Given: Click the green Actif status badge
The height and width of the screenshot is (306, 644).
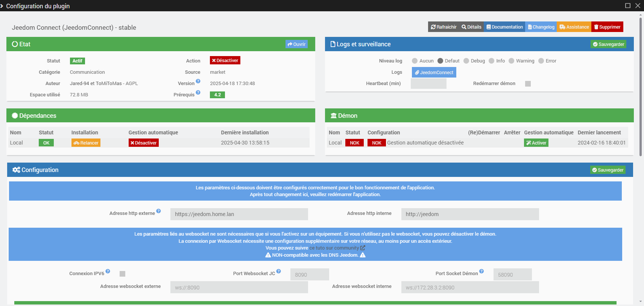Looking at the screenshot, I should click(x=77, y=61).
